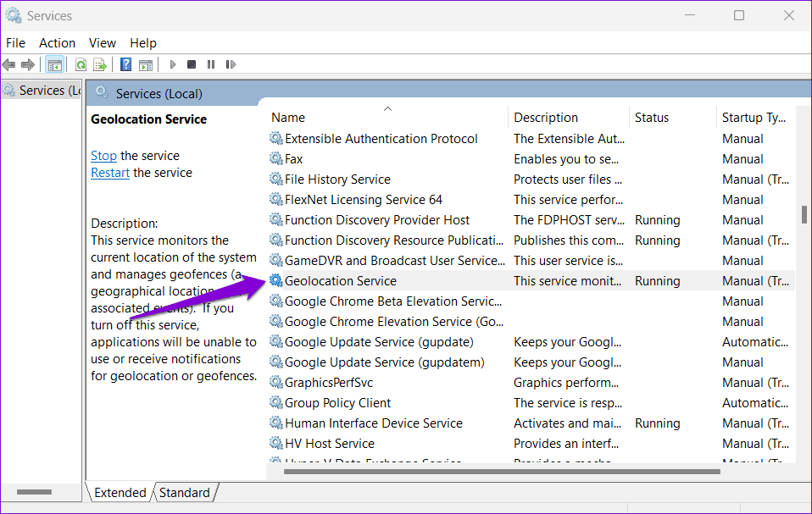This screenshot has height=514, width=812.
Task: Click the Stop the service link
Action: tap(103, 156)
